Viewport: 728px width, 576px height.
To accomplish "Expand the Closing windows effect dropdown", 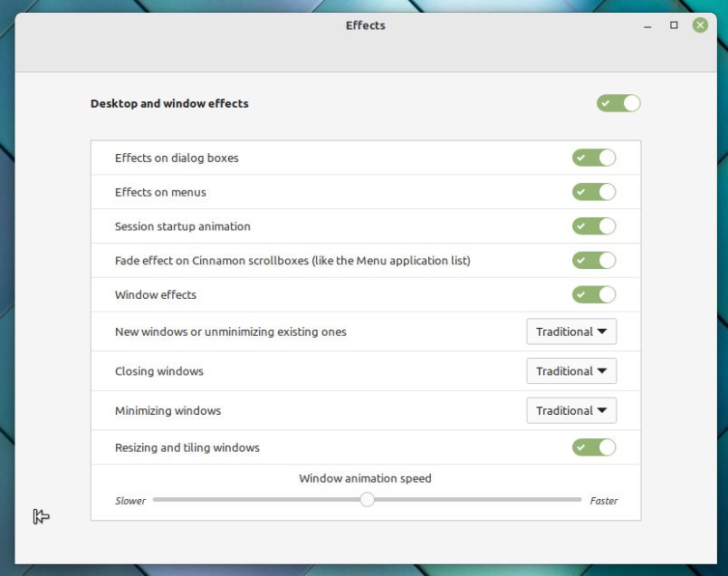I will point(571,371).
